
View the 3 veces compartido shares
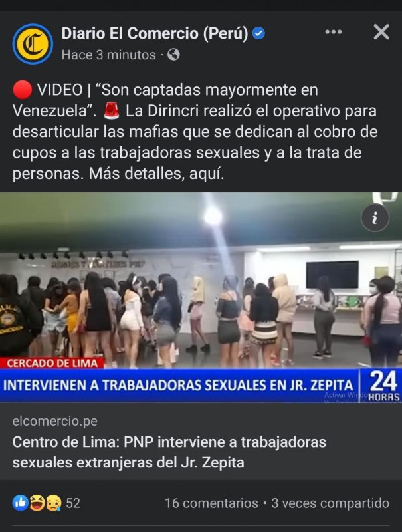pos(330,503)
